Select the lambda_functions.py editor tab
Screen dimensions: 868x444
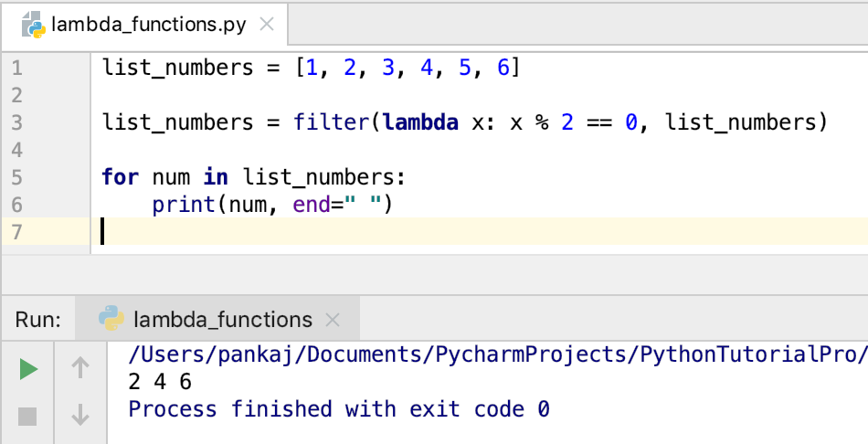pyautogui.click(x=145, y=25)
